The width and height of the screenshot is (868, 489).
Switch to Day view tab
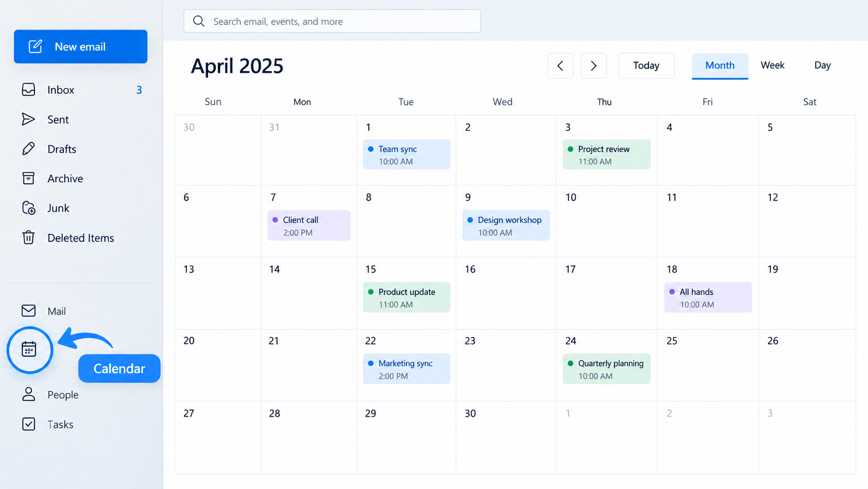[x=822, y=65]
